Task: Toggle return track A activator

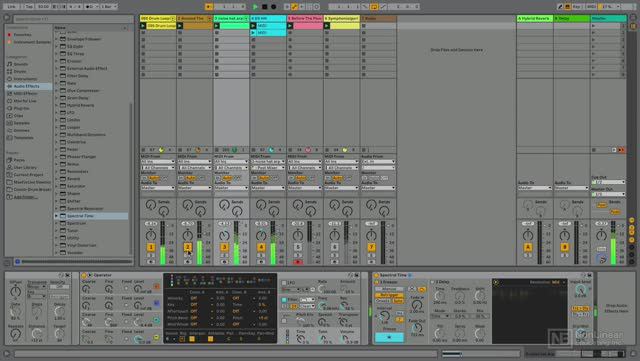Action: tap(528, 247)
